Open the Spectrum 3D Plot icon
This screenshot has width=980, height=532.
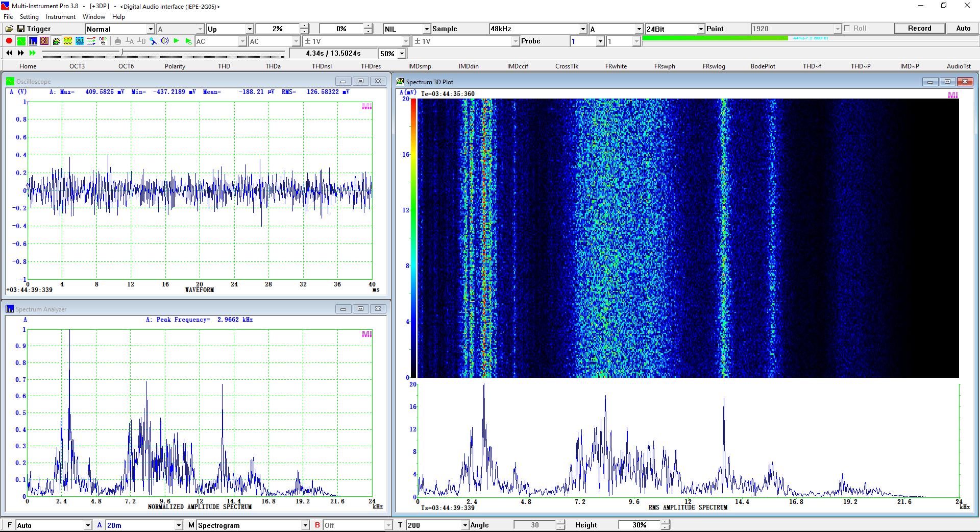coord(56,41)
